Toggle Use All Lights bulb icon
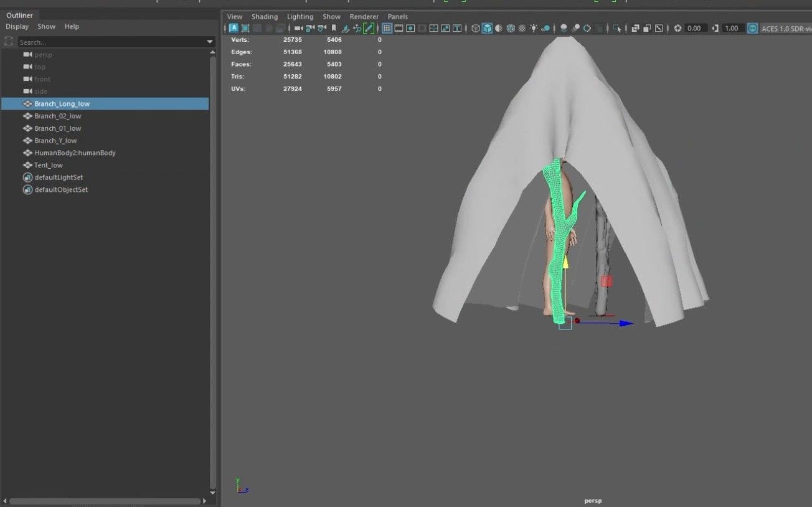 pyautogui.click(x=534, y=28)
